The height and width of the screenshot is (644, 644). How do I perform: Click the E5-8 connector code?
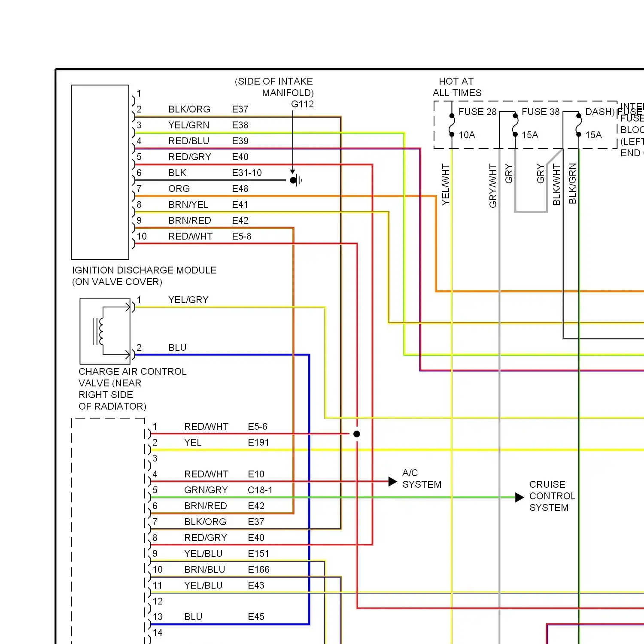click(x=242, y=237)
